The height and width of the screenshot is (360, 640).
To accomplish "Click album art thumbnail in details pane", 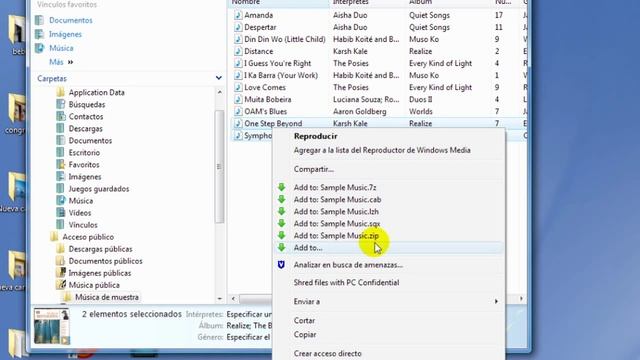I will [x=52, y=326].
